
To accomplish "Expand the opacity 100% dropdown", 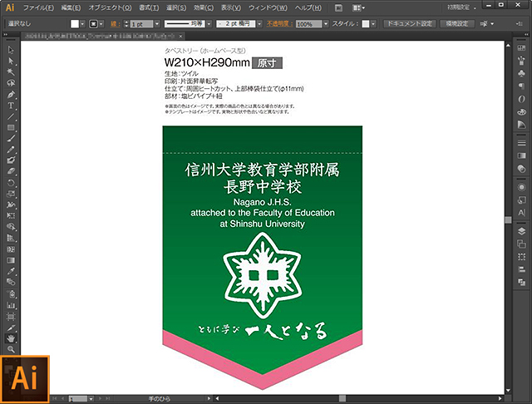I will (326, 24).
